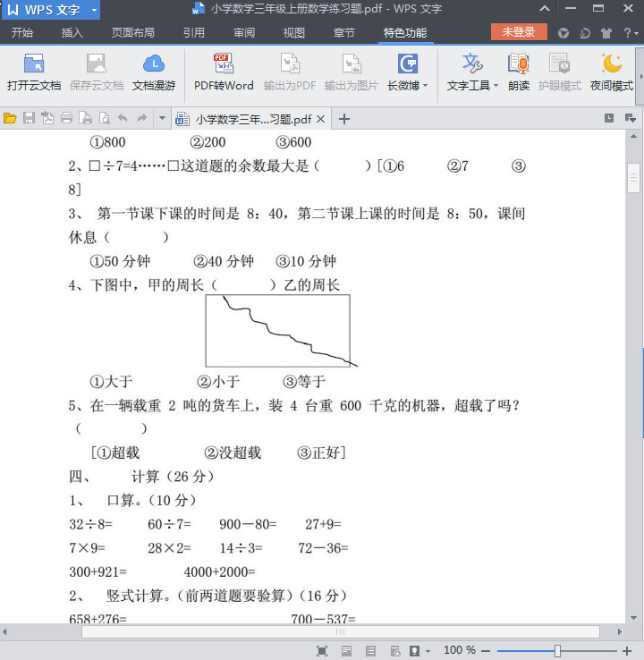Select the 视图 ribbon tab
The height and width of the screenshot is (660, 644).
pyautogui.click(x=293, y=32)
